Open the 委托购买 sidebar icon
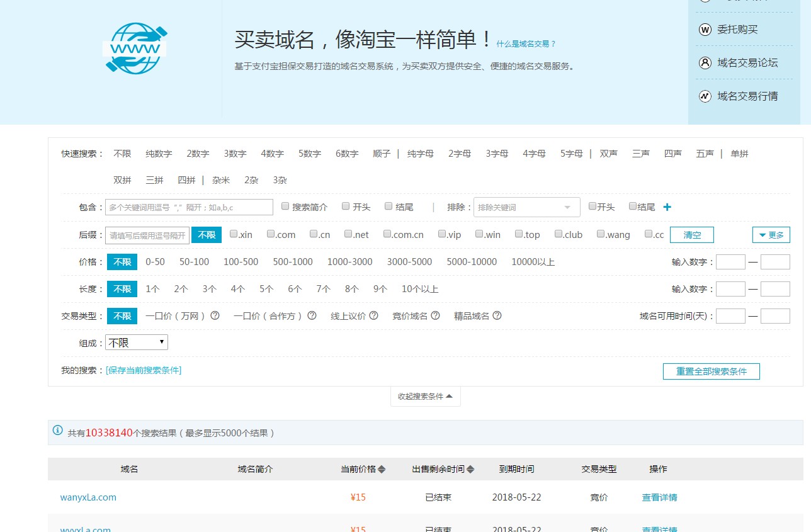The height and width of the screenshot is (532, 811). coord(705,29)
